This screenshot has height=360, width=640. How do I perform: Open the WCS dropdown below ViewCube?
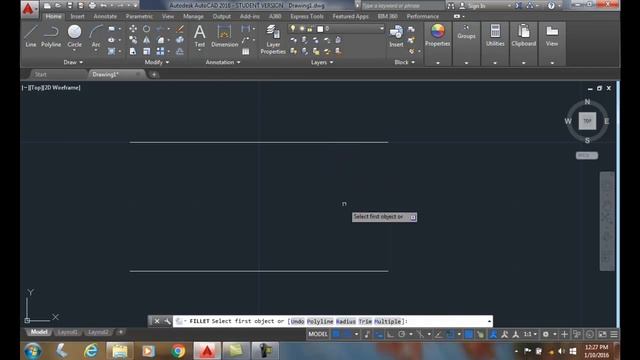coord(587,156)
